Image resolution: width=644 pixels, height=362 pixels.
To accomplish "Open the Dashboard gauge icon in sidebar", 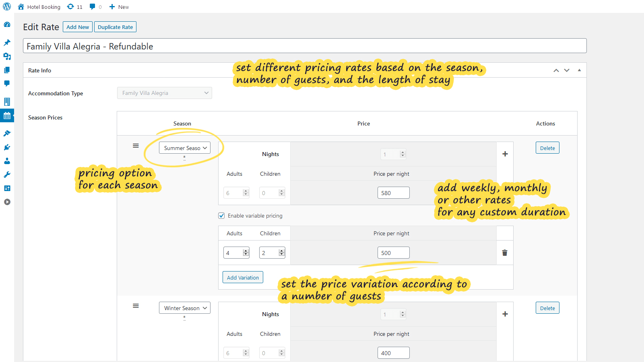I will pyautogui.click(x=7, y=25).
